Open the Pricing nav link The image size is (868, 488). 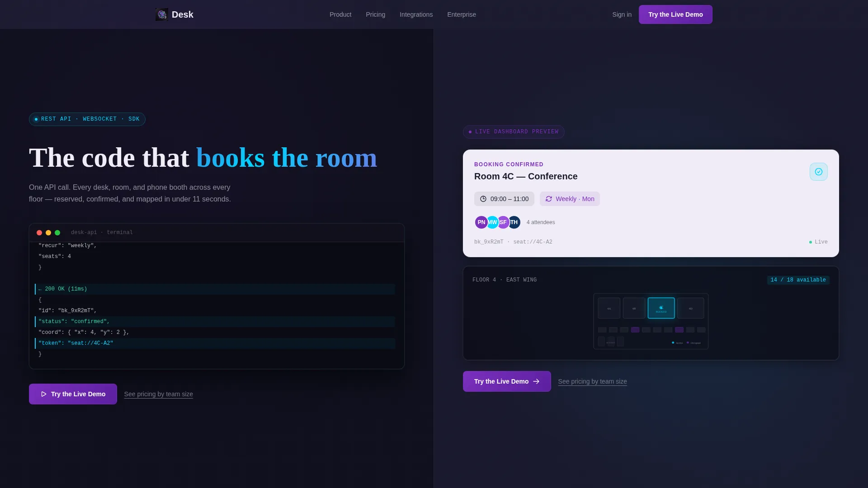coord(375,14)
